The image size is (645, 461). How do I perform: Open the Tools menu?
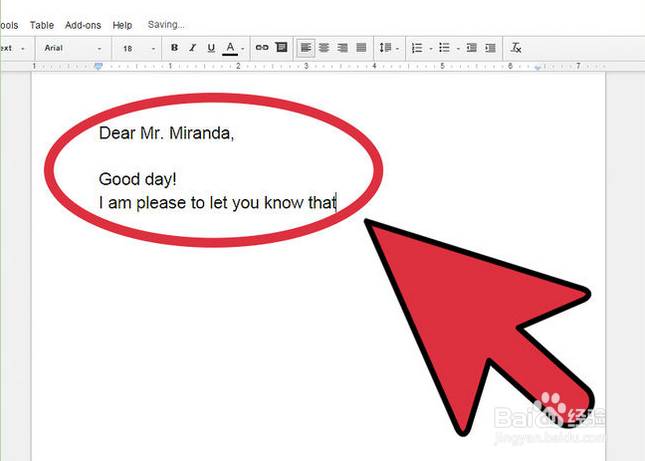[x=9, y=25]
